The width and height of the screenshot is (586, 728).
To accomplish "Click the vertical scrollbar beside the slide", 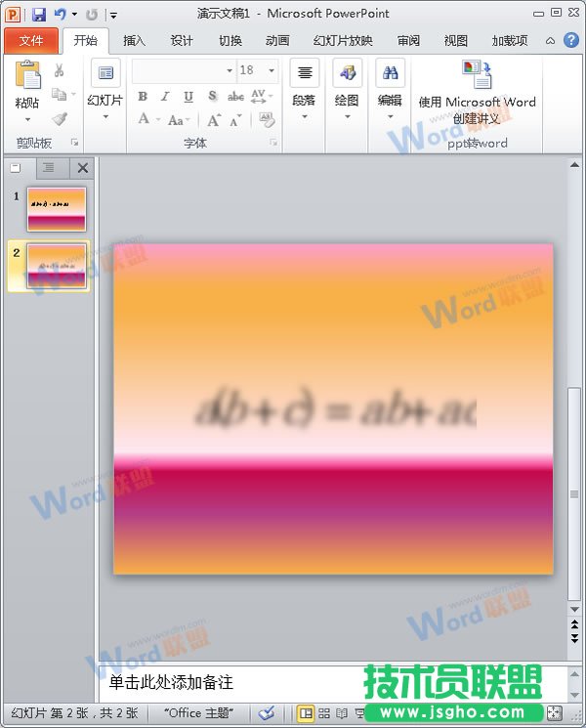I will (574, 391).
